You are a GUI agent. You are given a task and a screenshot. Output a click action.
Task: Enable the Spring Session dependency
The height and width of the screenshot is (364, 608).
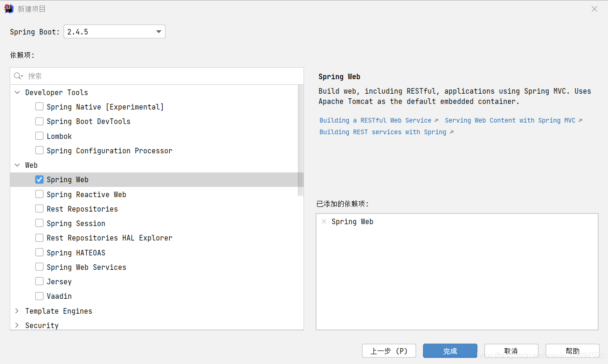coord(39,223)
